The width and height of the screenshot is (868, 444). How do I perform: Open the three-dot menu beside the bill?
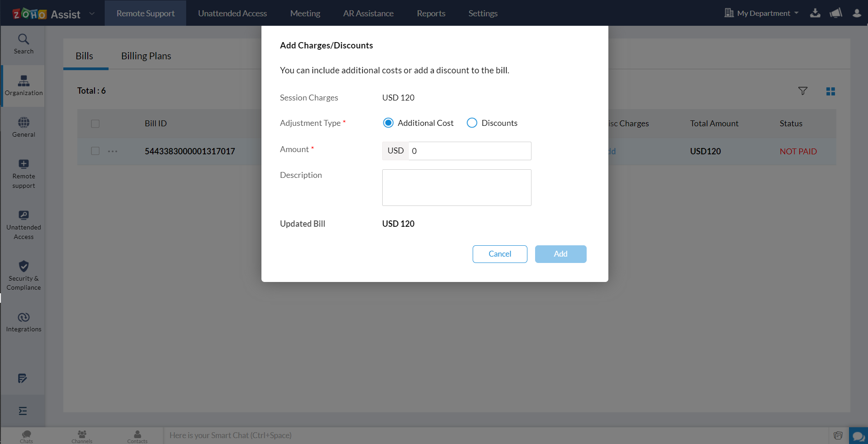coord(113,151)
